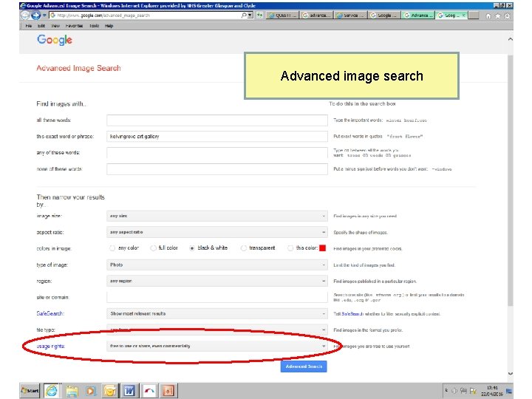This screenshot has width=532, height=399.
Task: Open the red arc application icon on the taskbar
Action: pos(149,391)
